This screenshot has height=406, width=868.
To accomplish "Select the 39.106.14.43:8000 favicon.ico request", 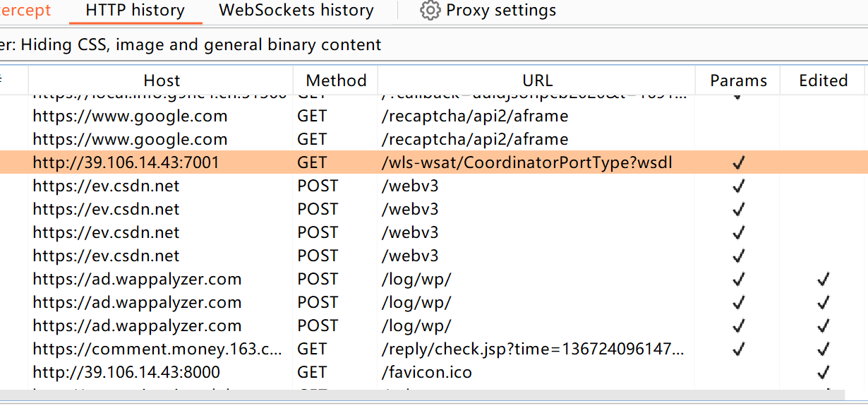I will (x=126, y=372).
